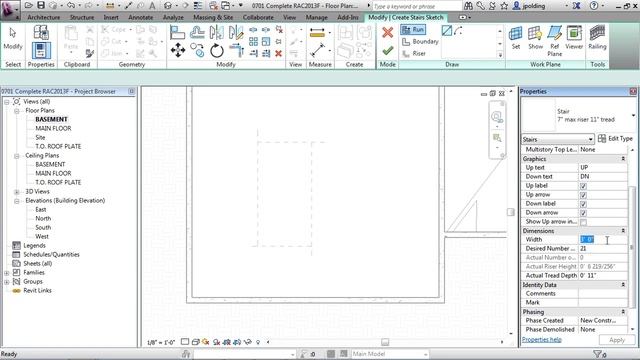Expand the 3D Views tree node
This screenshot has height=360, width=640.
[x=17, y=191]
